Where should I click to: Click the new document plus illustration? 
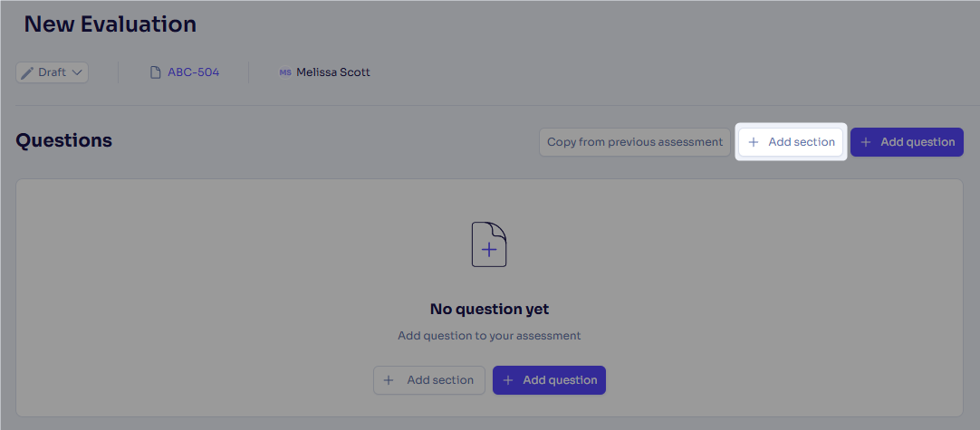(489, 244)
